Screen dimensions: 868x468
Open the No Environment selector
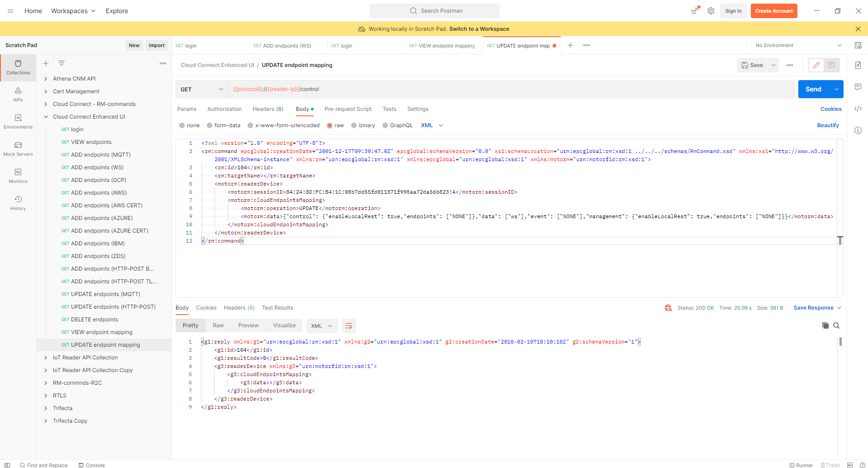pyautogui.click(x=798, y=45)
